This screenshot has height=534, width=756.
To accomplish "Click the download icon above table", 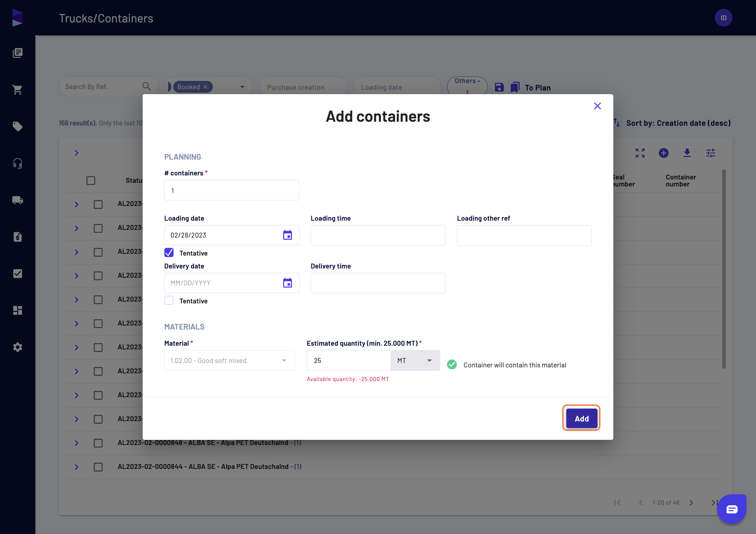I will coord(687,153).
